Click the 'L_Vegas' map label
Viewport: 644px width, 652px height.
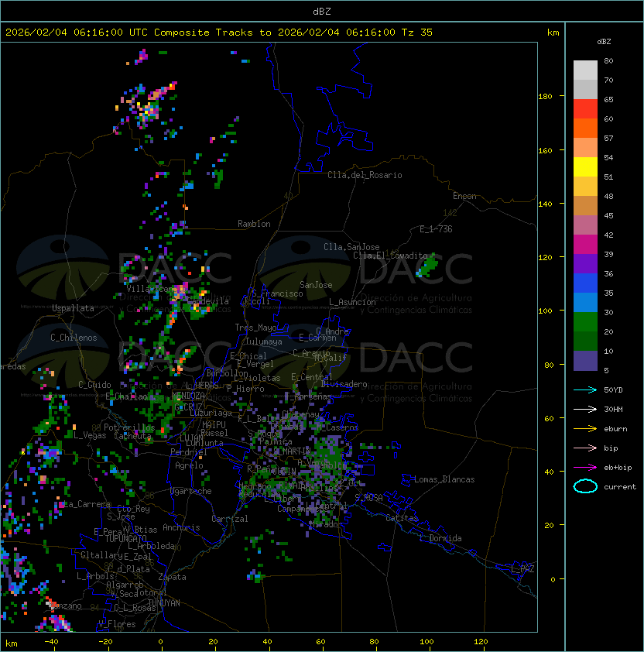tap(90, 435)
